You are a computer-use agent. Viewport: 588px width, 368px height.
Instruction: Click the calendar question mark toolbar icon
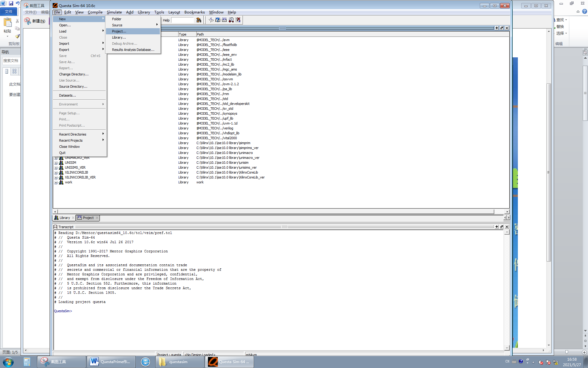tap(218, 20)
